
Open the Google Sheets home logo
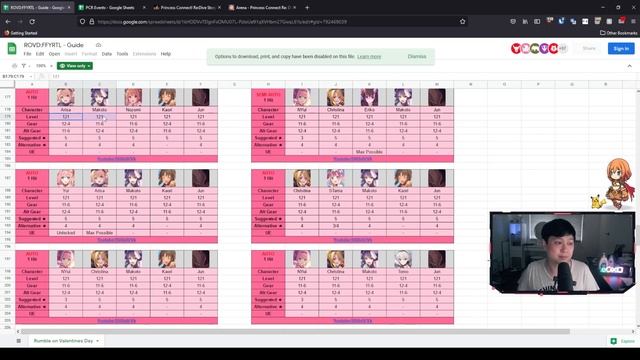[12, 49]
